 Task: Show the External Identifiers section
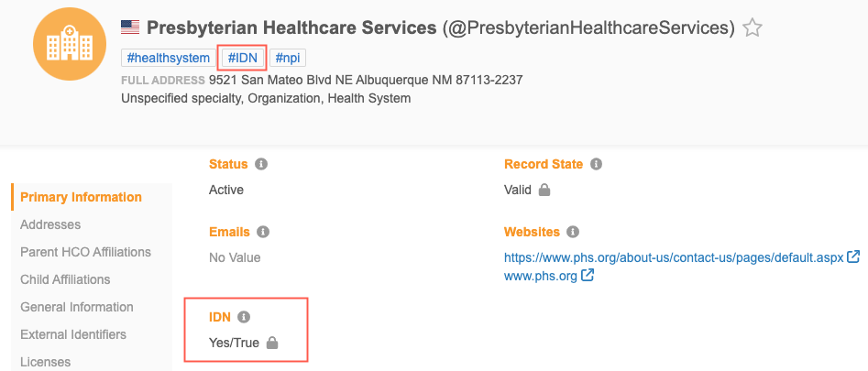click(x=73, y=334)
